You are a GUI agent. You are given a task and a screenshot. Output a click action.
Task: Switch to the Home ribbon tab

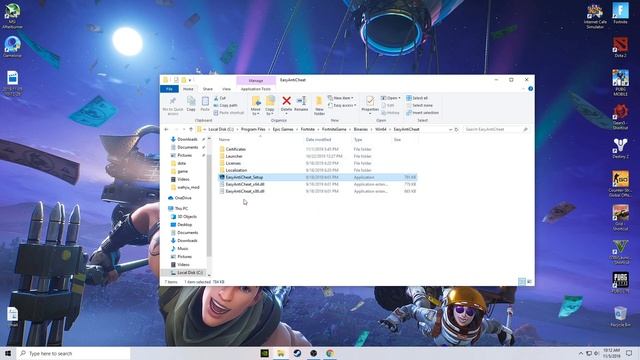coord(188,89)
